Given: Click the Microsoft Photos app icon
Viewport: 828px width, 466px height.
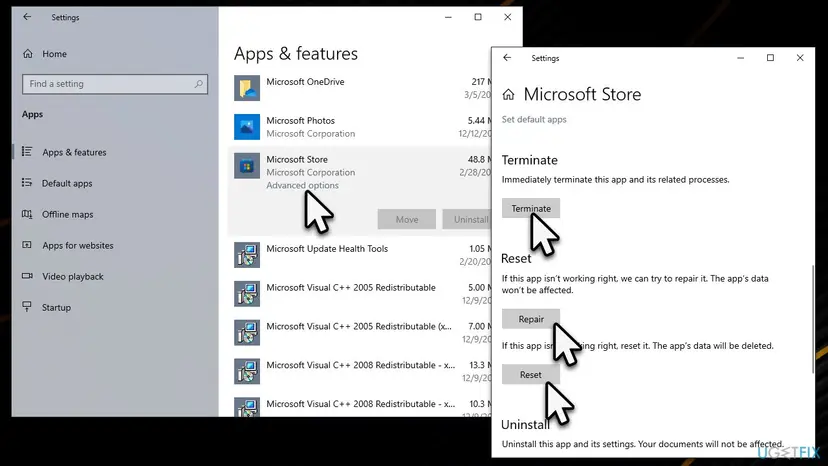Looking at the screenshot, I should (x=247, y=127).
